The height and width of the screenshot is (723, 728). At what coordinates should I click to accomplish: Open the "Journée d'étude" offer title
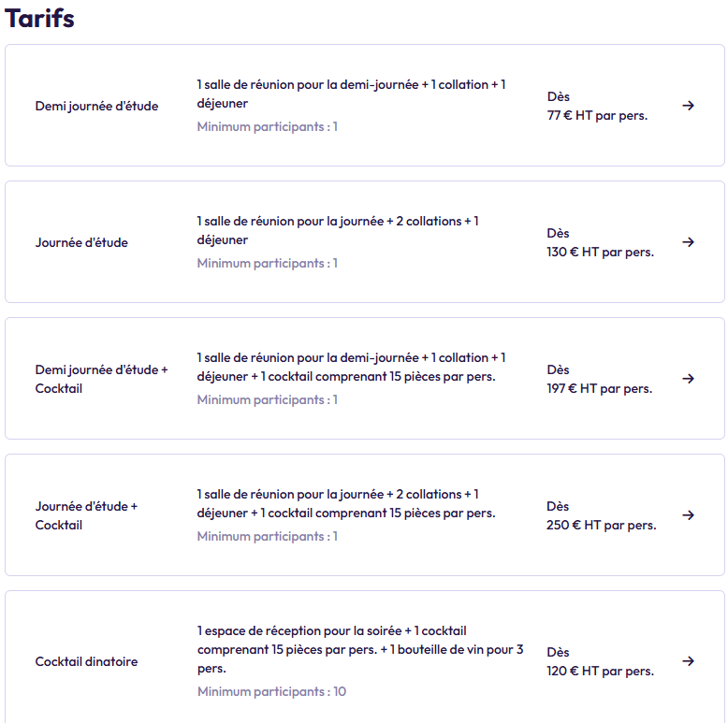pyautogui.click(x=81, y=242)
